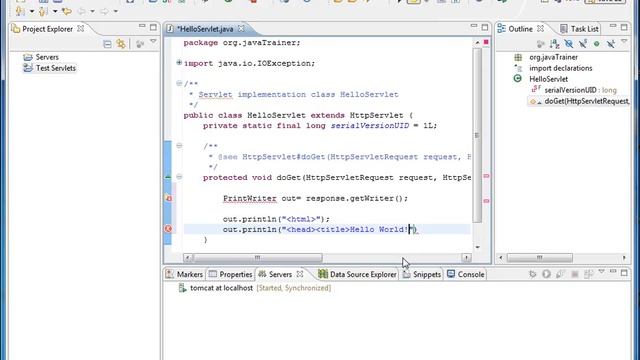This screenshot has height=360, width=640.
Task: Toggle Hide Local Types in Outline
Action: click(x=611, y=44)
